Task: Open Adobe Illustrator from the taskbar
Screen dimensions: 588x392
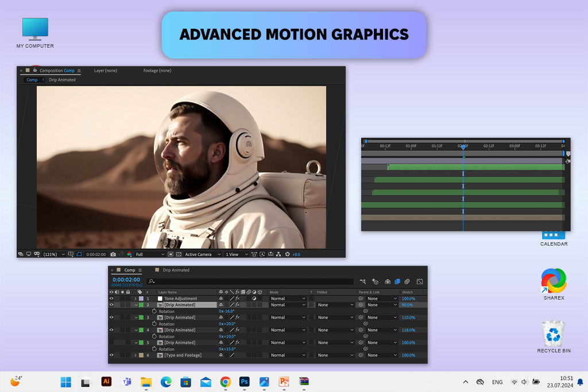Action: tap(106, 382)
